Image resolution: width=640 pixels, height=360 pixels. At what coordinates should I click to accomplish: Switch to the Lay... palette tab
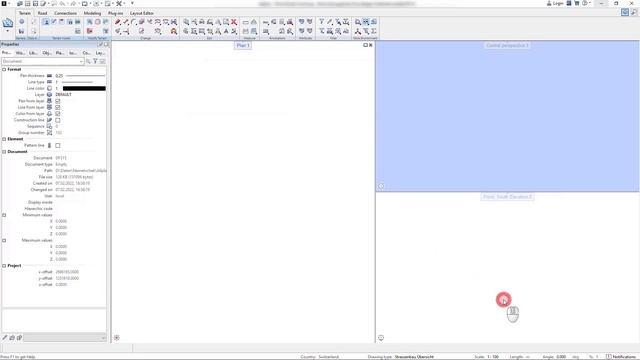point(100,53)
